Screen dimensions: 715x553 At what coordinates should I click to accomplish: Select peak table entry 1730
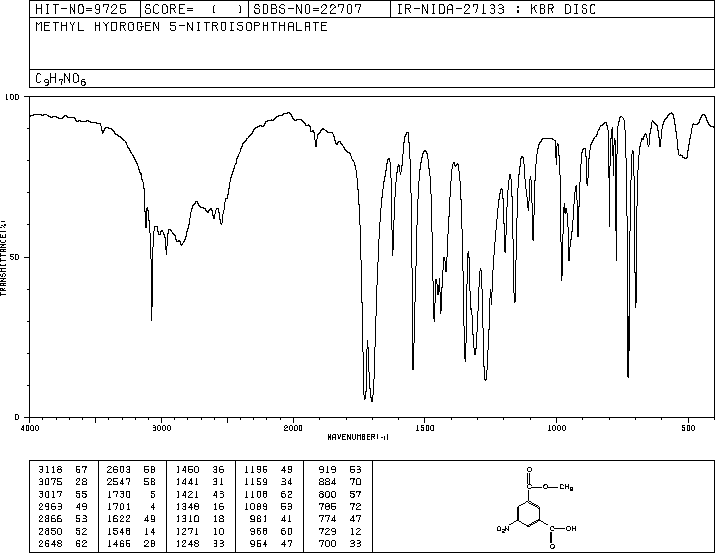[131, 494]
